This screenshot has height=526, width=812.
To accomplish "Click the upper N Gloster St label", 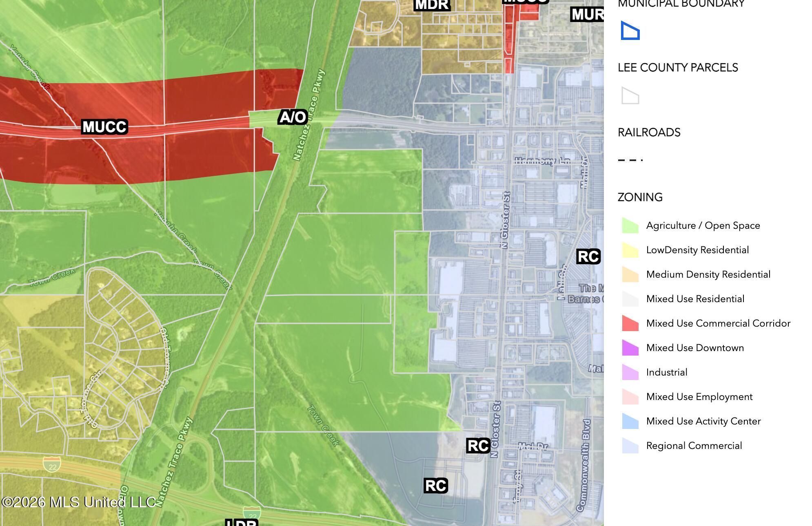I will pyautogui.click(x=506, y=220).
